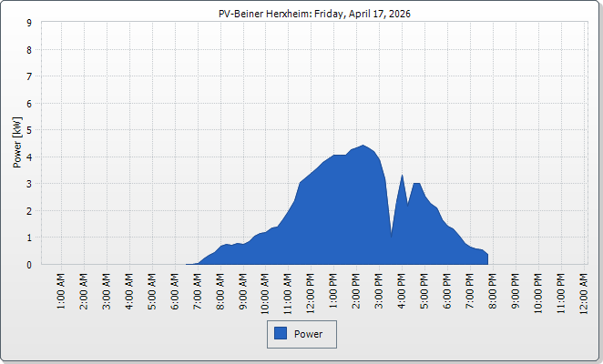Viewport: 603px width, 364px height.
Task: Click the 12:00 PM time axis label
Action: 312,290
